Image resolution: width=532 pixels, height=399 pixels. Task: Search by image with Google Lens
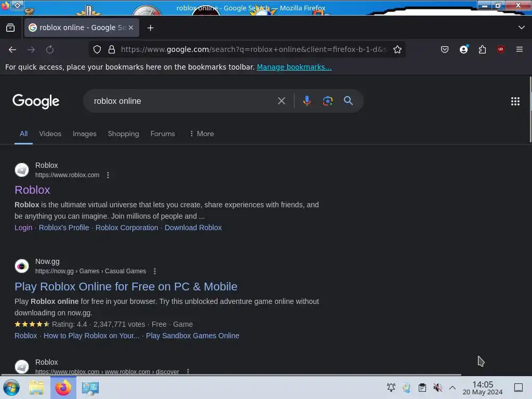(x=328, y=101)
